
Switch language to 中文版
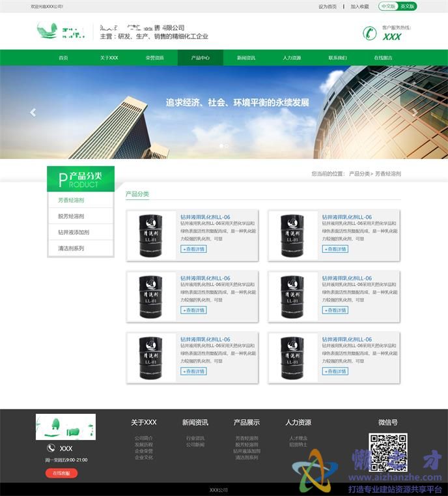(x=388, y=7)
